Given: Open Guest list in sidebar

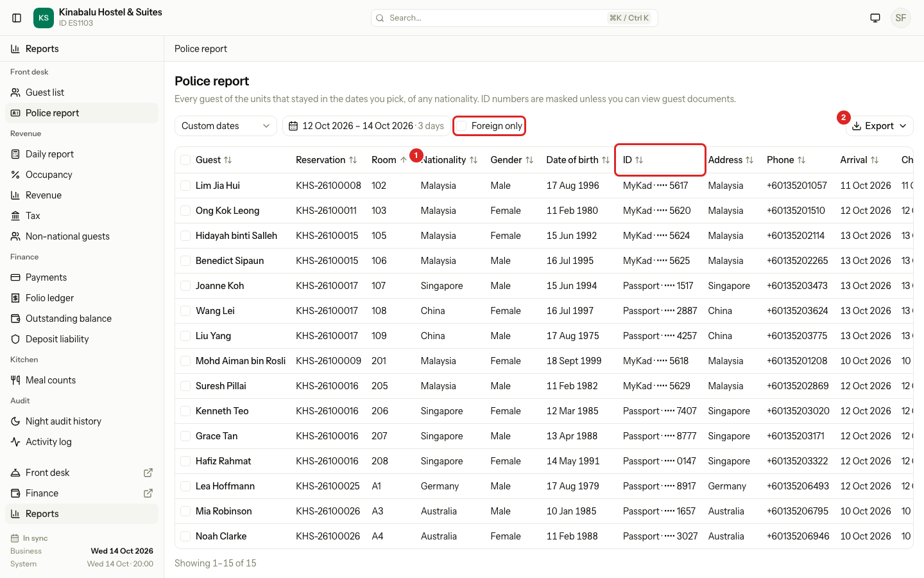Looking at the screenshot, I should (x=82, y=92).
